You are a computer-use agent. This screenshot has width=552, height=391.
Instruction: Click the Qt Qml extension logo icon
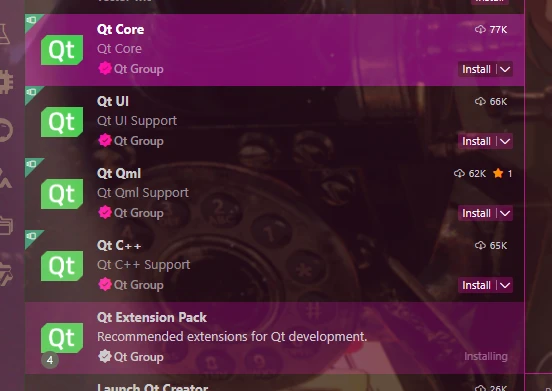(x=62, y=194)
